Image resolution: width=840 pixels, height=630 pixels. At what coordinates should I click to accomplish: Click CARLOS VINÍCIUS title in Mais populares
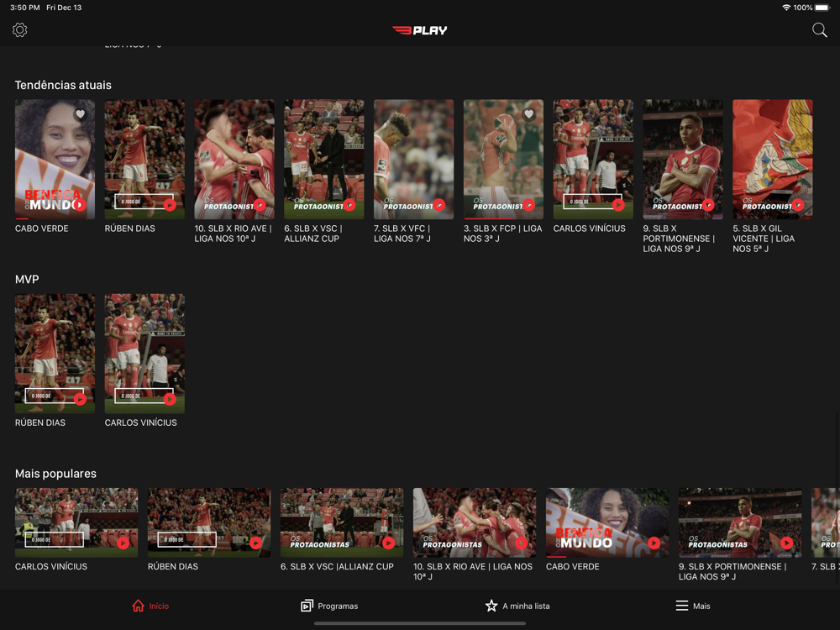click(x=51, y=567)
